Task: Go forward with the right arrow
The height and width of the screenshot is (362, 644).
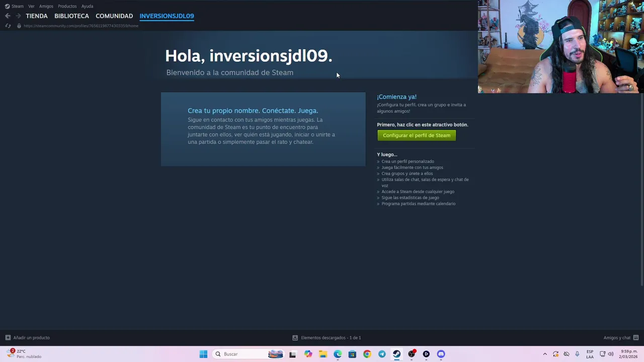Action: pos(18,16)
